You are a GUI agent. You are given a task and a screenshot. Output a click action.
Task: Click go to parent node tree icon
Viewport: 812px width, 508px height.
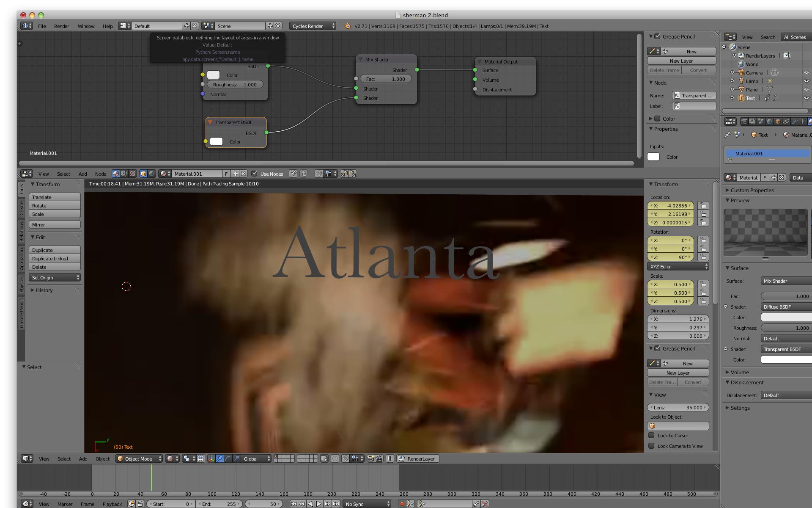click(x=304, y=174)
